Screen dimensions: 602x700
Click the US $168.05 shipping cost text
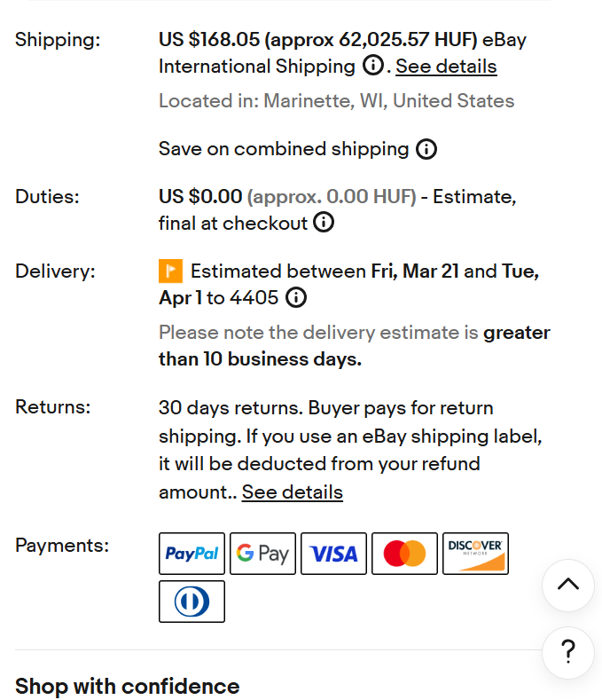(x=209, y=39)
